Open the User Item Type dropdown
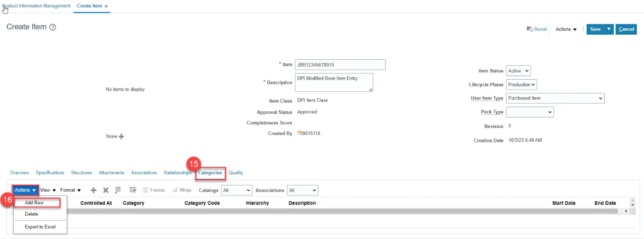The image size is (644, 239). (555, 98)
